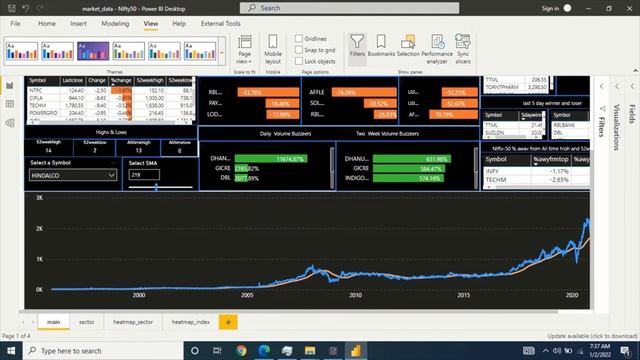Click the Alltimehigh card showing 13

click(138, 147)
